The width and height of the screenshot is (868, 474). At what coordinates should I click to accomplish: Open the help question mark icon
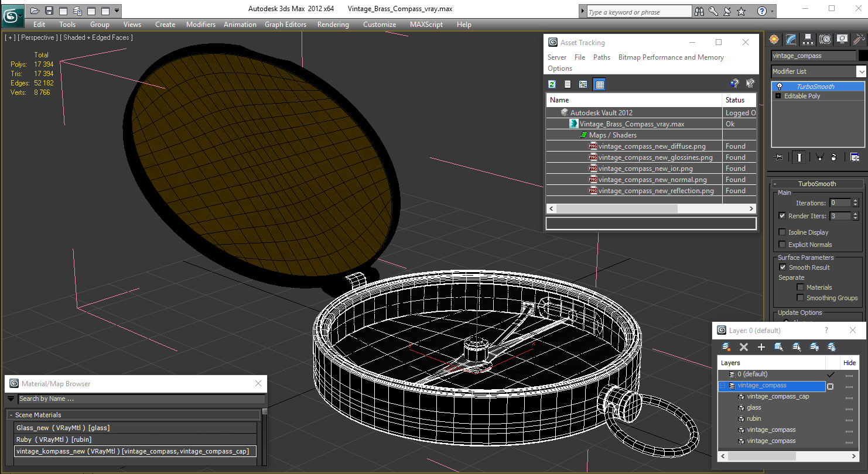(761, 11)
